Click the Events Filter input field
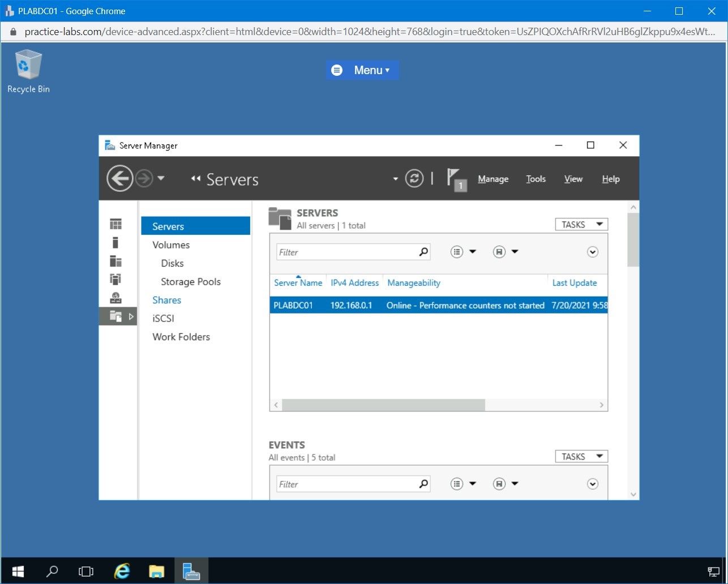Image resolution: width=728 pixels, height=584 pixels. (x=346, y=484)
